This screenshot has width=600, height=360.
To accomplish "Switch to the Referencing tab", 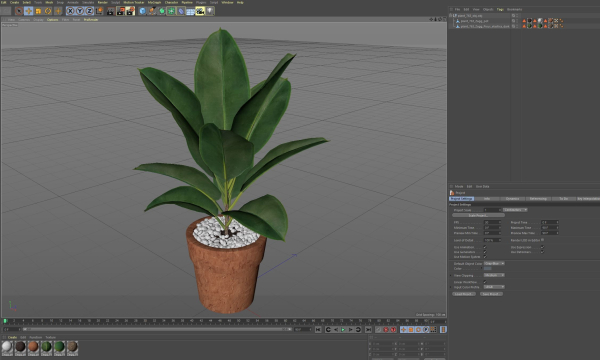I will pyautogui.click(x=538, y=199).
